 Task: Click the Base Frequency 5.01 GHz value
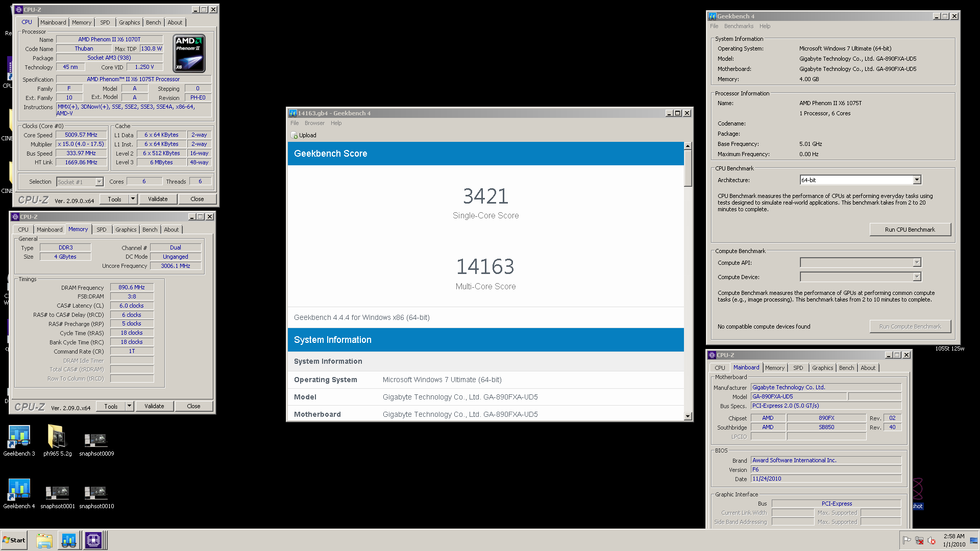811,144
